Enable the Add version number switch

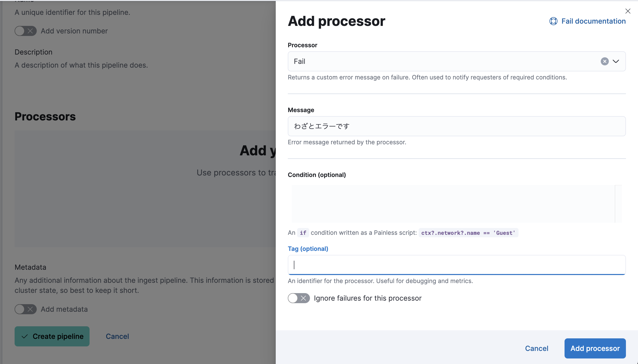pos(25,31)
